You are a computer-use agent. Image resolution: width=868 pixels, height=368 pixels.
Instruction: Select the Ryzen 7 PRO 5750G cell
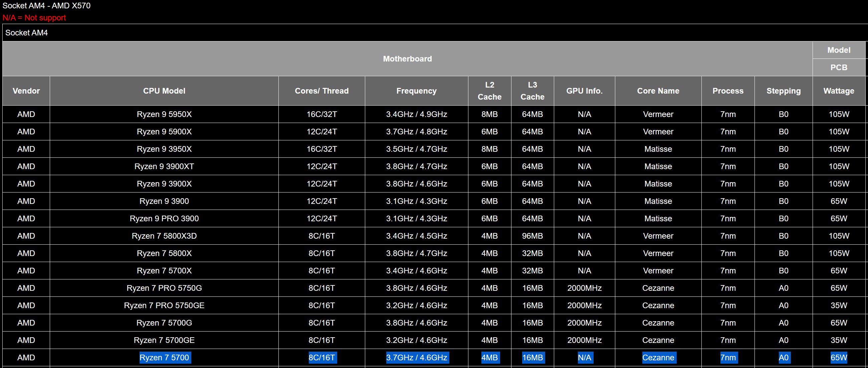(164, 288)
